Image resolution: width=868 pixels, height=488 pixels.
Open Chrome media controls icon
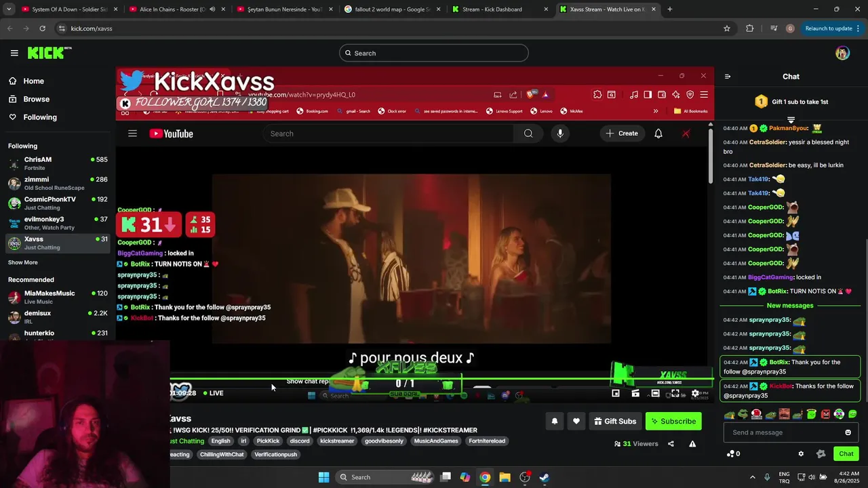coord(774,28)
